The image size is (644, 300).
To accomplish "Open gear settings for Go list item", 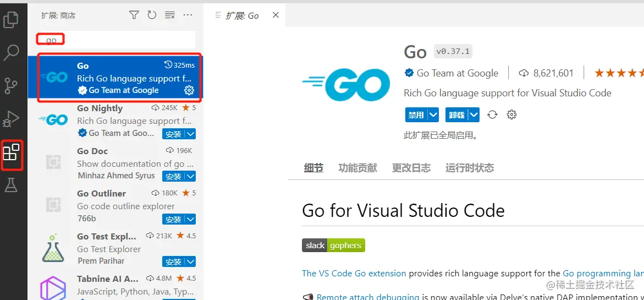I will point(189,90).
